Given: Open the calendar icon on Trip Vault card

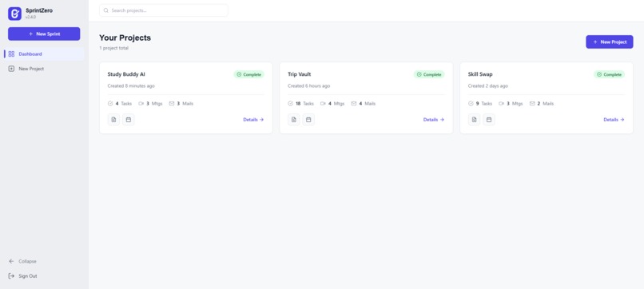Looking at the screenshot, I should [x=308, y=120].
